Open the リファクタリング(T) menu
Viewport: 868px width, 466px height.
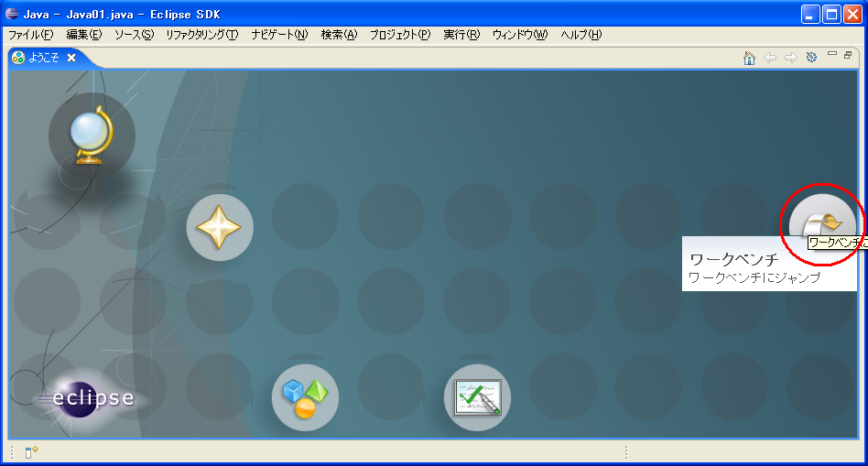coord(202,34)
